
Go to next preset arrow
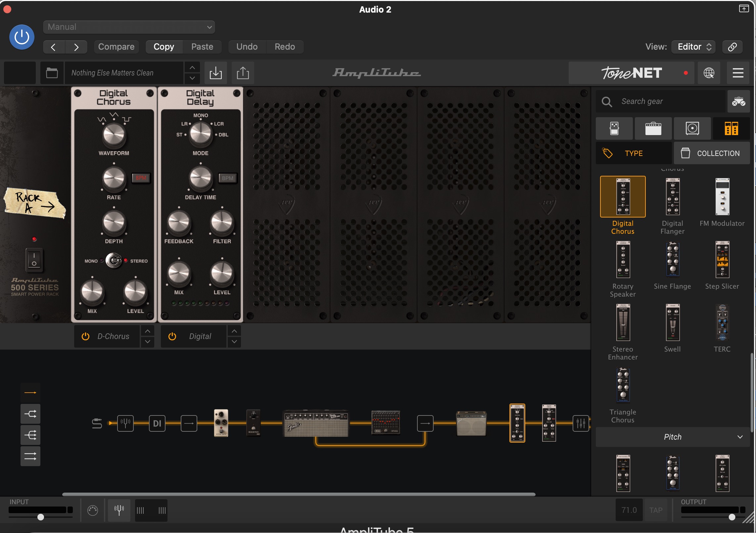point(76,47)
